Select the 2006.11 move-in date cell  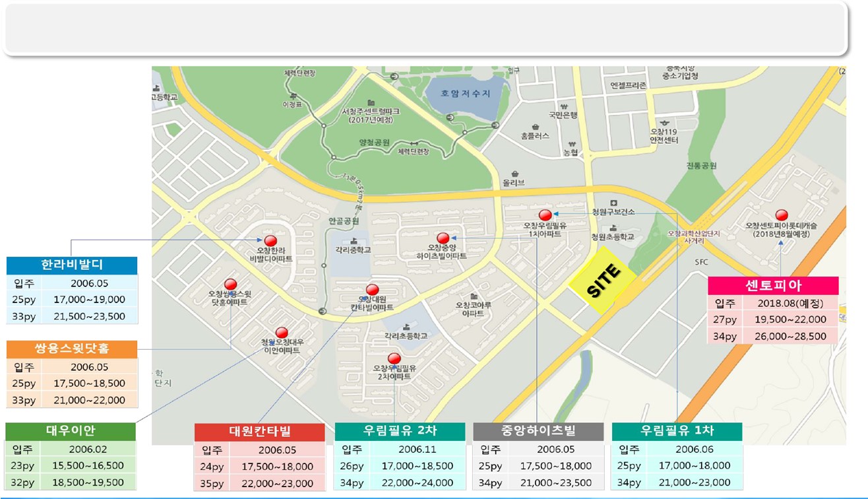[418, 449]
